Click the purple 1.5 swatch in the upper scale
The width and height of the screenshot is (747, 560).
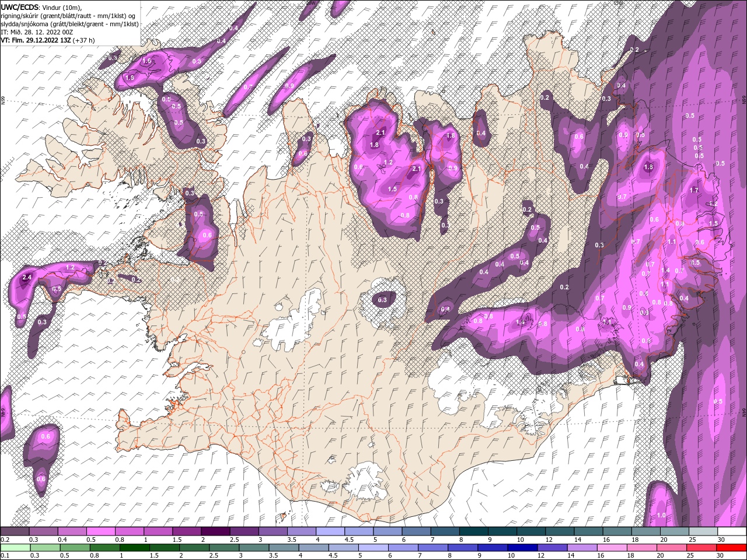(x=186, y=531)
